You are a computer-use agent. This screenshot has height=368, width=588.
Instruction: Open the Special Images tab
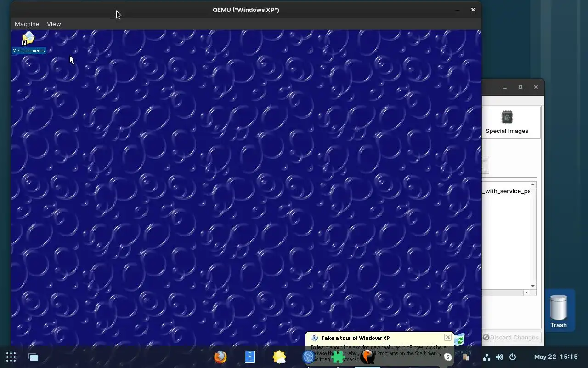click(x=507, y=122)
